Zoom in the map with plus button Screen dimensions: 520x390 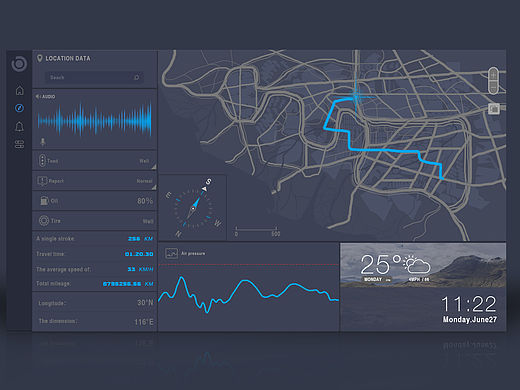(x=493, y=75)
